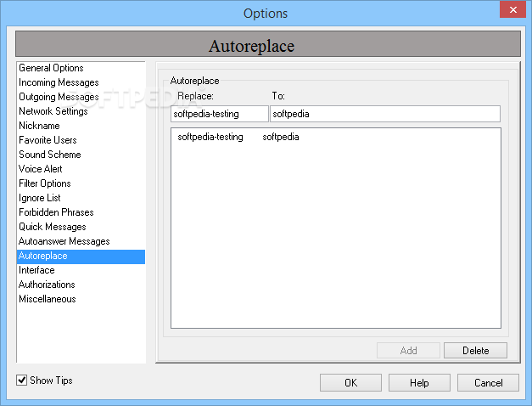Viewport: 532px width, 406px height.
Task: Select highlighted Autoreplace category
Action: tap(81, 257)
